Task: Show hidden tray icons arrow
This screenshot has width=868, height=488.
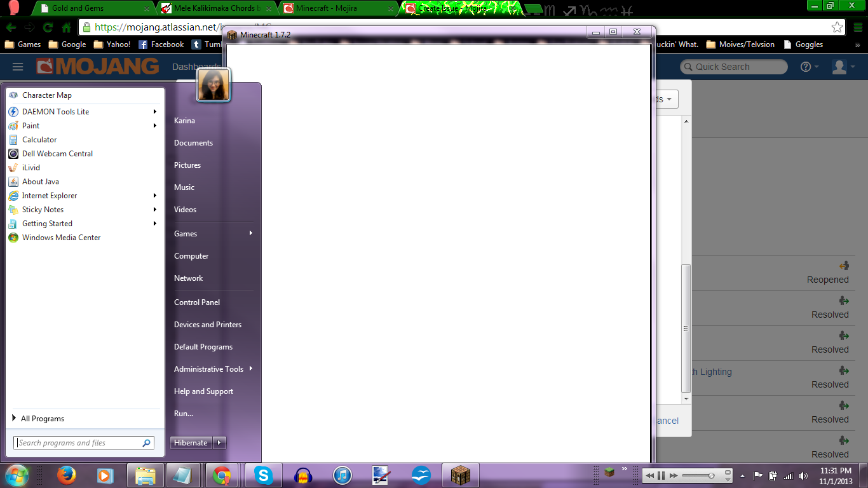Action: (x=743, y=475)
